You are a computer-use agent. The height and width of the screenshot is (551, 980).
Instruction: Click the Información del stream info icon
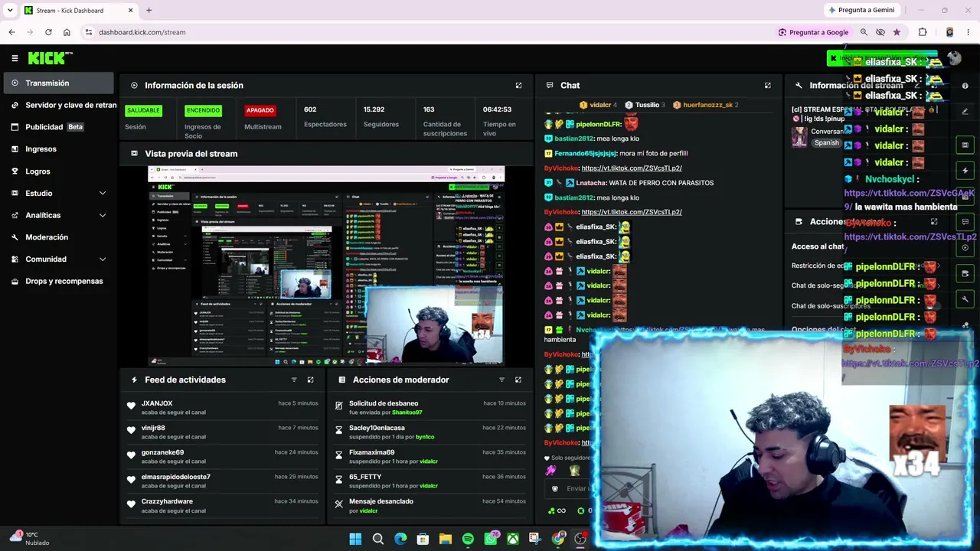pyautogui.click(x=965, y=86)
